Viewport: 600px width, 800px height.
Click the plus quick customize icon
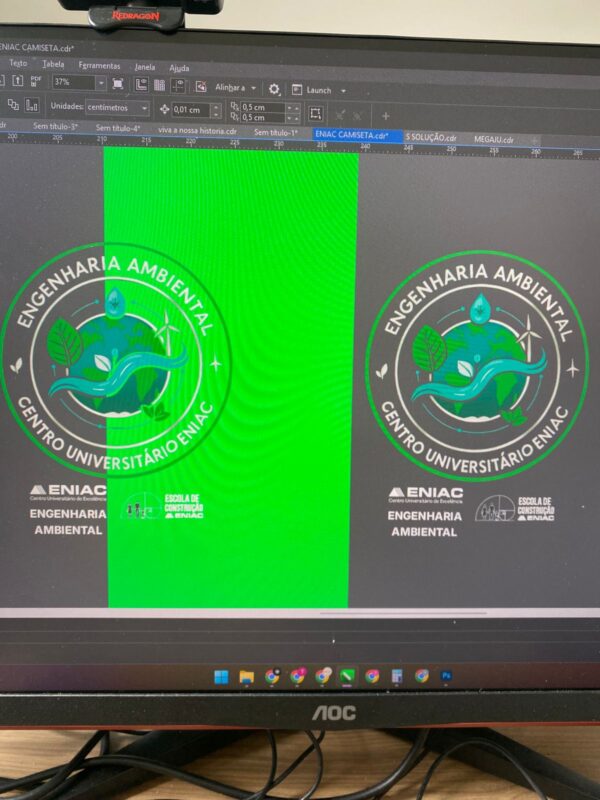tap(386, 116)
